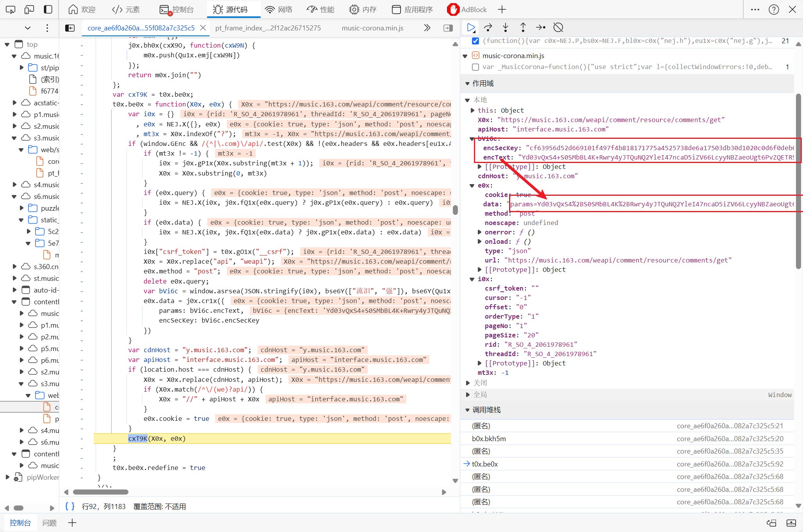Switch to the Network (网络) tab
This screenshot has height=532, width=803.
click(x=278, y=9)
